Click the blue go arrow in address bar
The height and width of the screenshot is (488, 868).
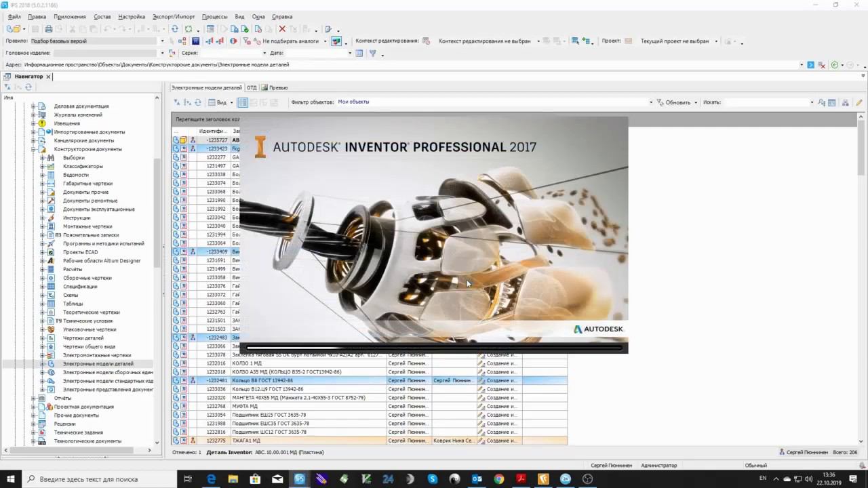tap(810, 64)
